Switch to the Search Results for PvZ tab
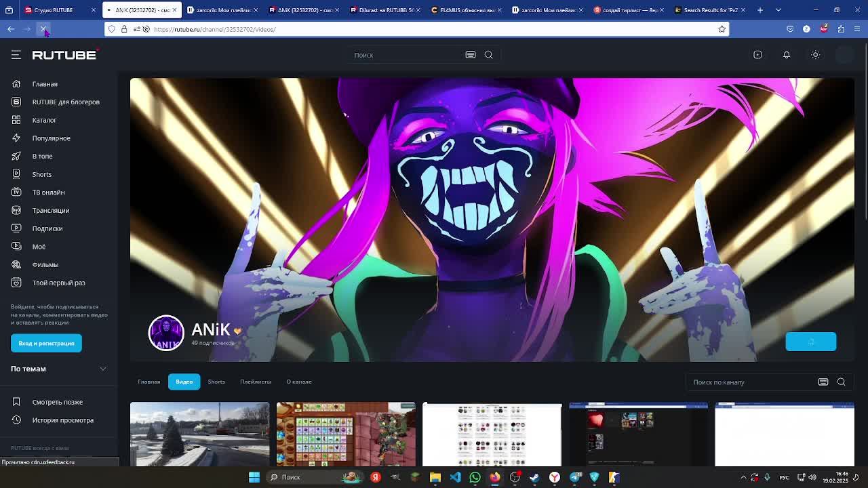This screenshot has width=868, height=488. click(x=711, y=10)
